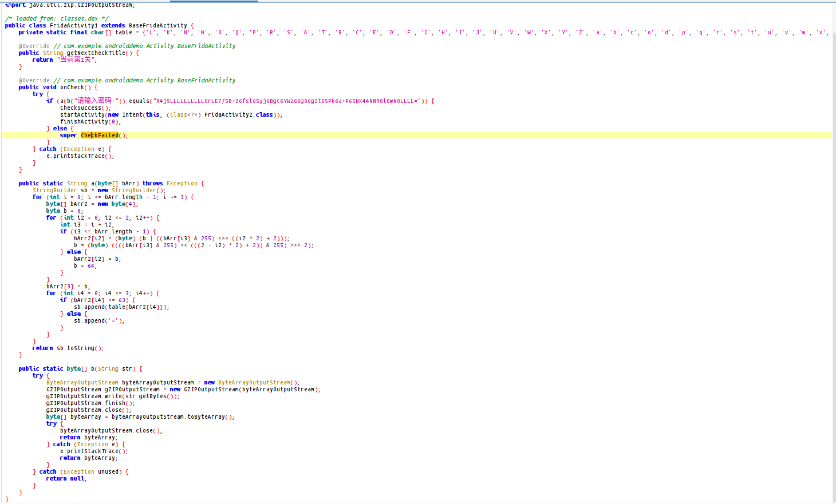836x504 pixels.
Task: Click the table char array declaration name
Action: pyautogui.click(x=124, y=33)
